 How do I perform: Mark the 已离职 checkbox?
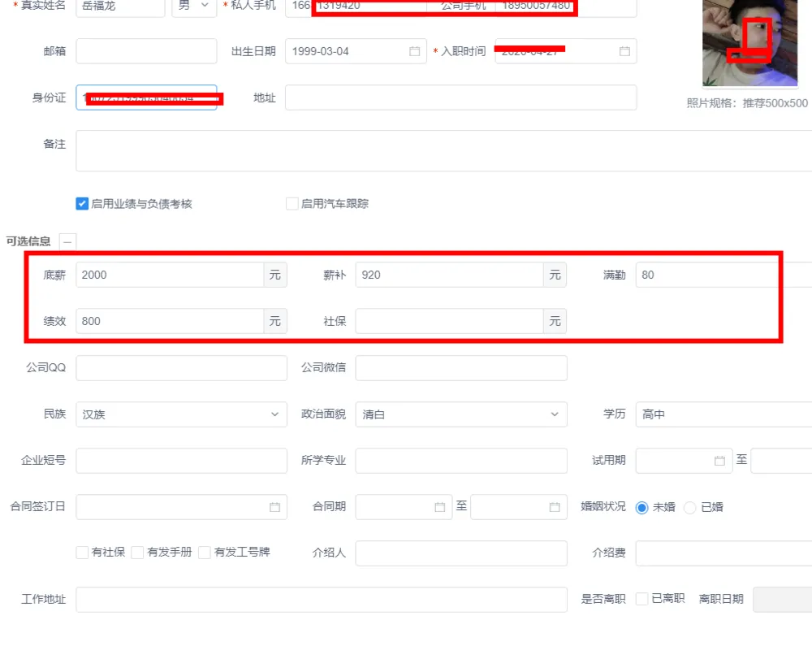[x=641, y=599]
